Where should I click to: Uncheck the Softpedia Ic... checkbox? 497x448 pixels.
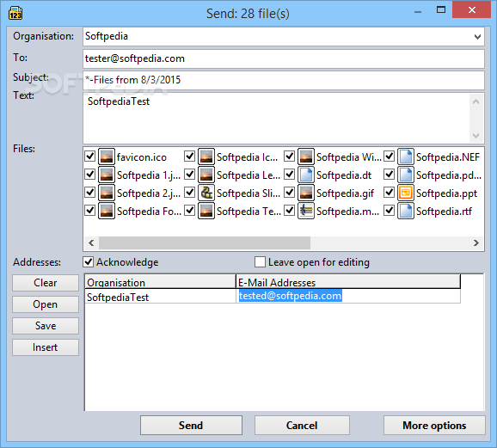tap(189, 156)
